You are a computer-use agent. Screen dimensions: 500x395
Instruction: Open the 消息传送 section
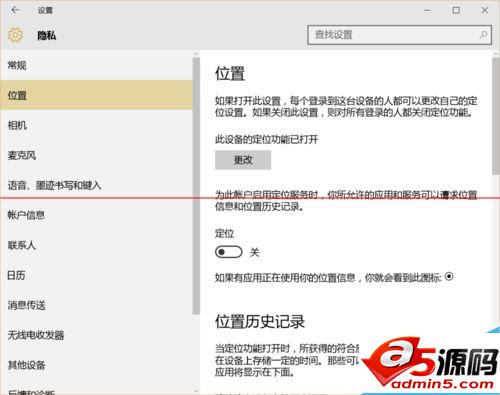(x=96, y=305)
